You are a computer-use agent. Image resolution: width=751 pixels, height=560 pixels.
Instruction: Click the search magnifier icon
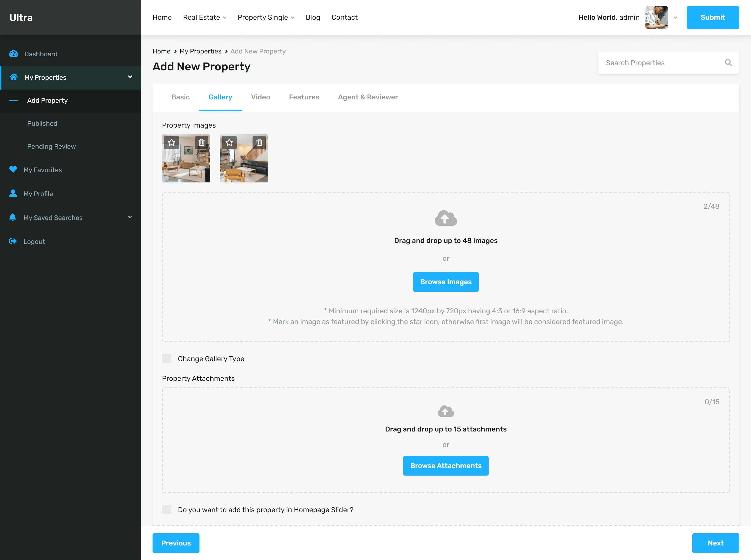[x=728, y=63]
